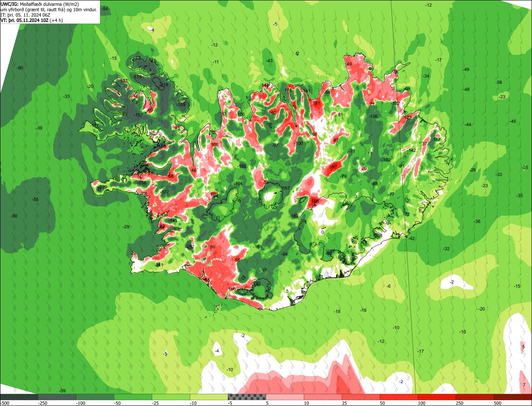Select the 250 to 500 dark red legend swatch

pyautogui.click(x=475, y=397)
